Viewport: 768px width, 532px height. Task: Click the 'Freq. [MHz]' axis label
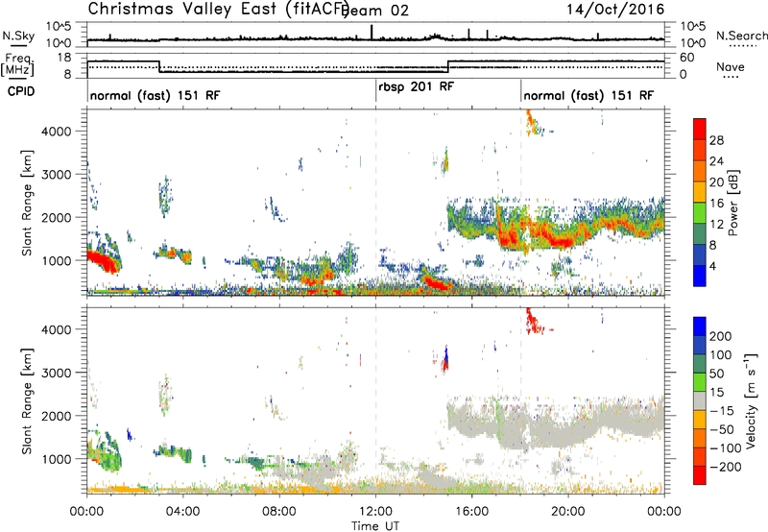(17, 64)
